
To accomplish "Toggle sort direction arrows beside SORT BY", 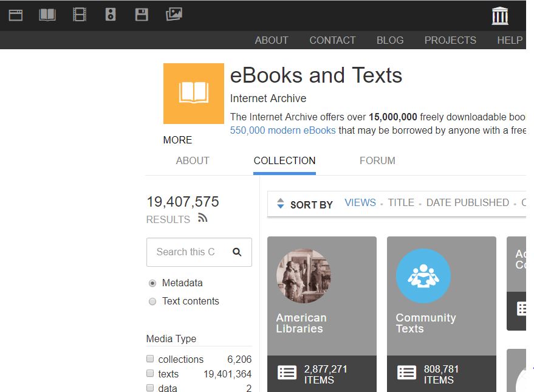I will 280,204.
